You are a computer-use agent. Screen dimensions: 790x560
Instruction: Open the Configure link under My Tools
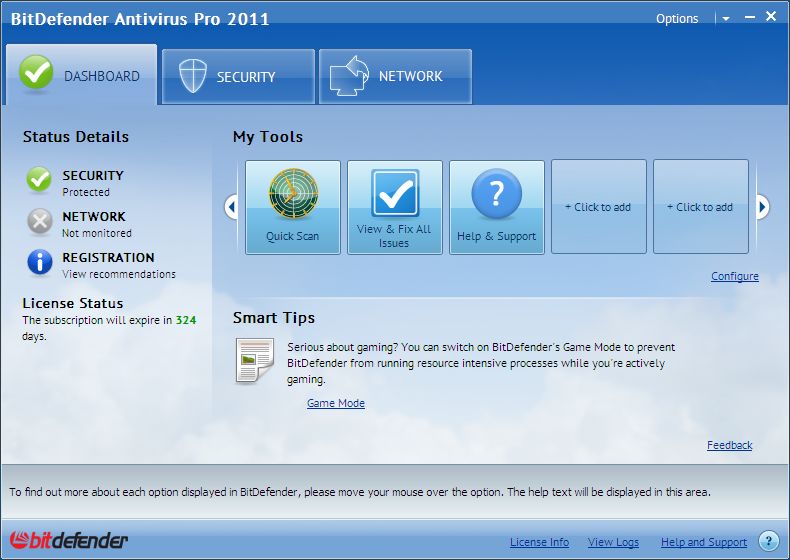pyautogui.click(x=734, y=276)
